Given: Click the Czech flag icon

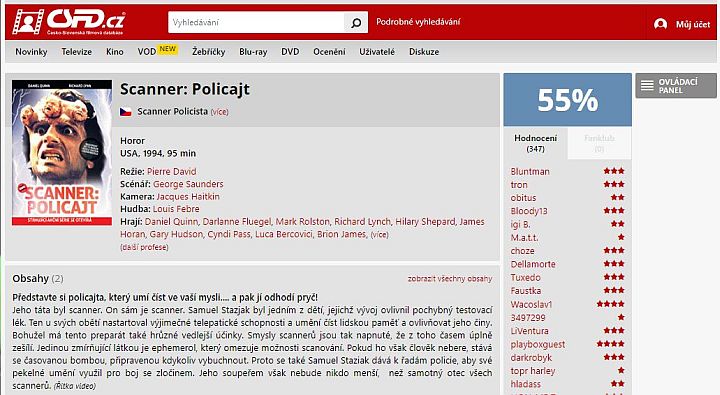Looking at the screenshot, I should (126, 112).
